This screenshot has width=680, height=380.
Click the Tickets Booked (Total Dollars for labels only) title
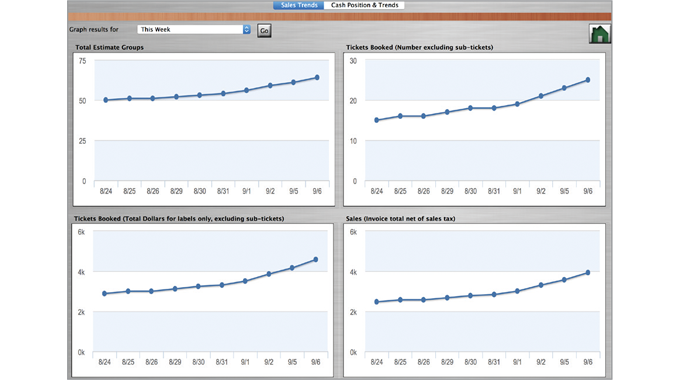[x=179, y=219]
